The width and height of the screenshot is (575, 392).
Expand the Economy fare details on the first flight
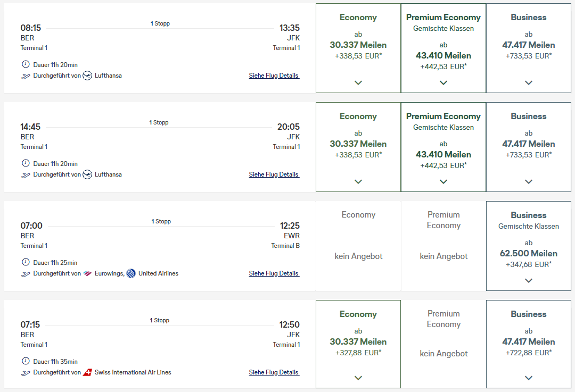(358, 82)
